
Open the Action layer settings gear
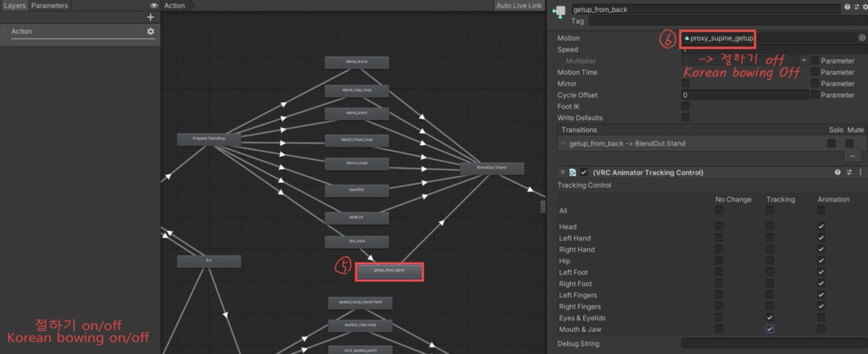coord(151,31)
